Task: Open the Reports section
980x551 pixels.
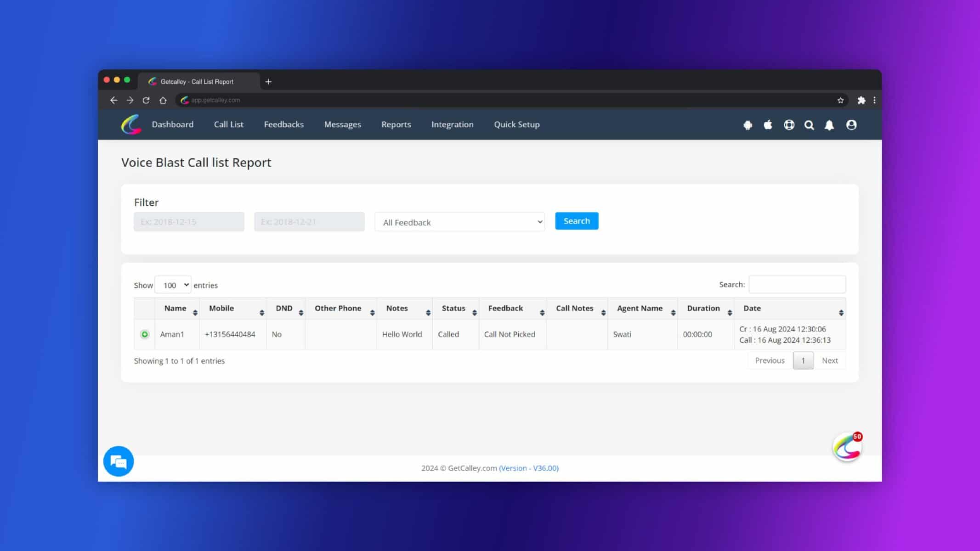Action: [396, 124]
